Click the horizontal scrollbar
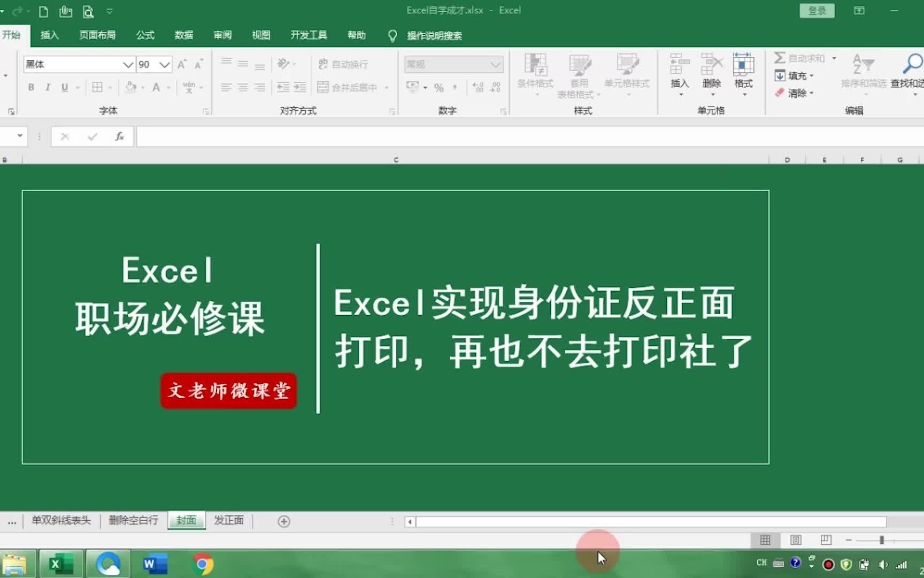The image size is (924, 578). [651, 521]
